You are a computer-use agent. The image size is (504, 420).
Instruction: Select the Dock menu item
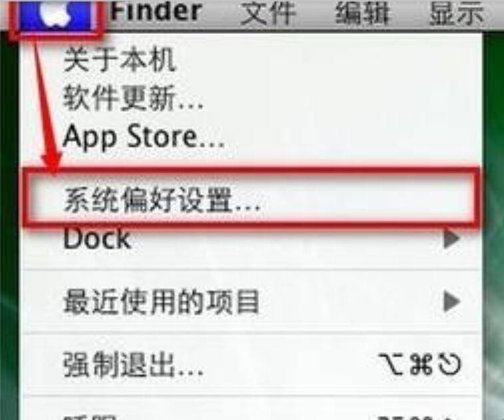[x=252, y=239]
